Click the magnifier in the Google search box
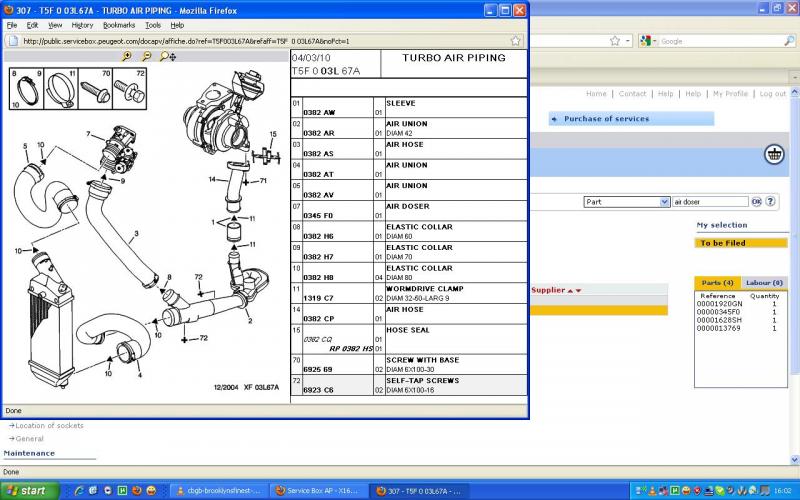Viewport: 800px width, 500px height. point(789,41)
